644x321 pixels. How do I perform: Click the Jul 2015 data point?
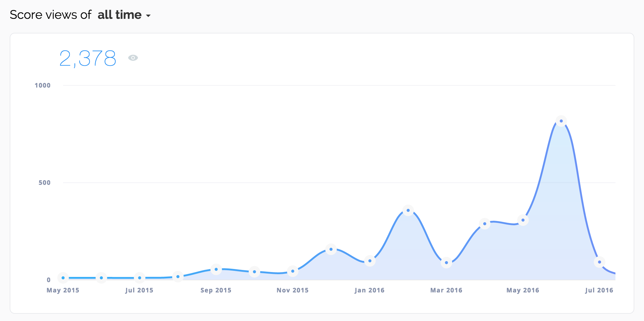140,278
